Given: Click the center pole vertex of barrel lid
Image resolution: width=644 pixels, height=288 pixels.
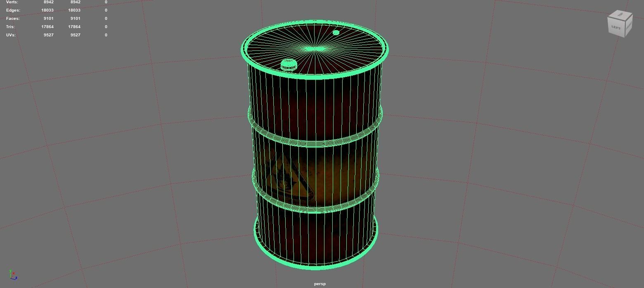Looking at the screenshot, I should click(x=315, y=50).
